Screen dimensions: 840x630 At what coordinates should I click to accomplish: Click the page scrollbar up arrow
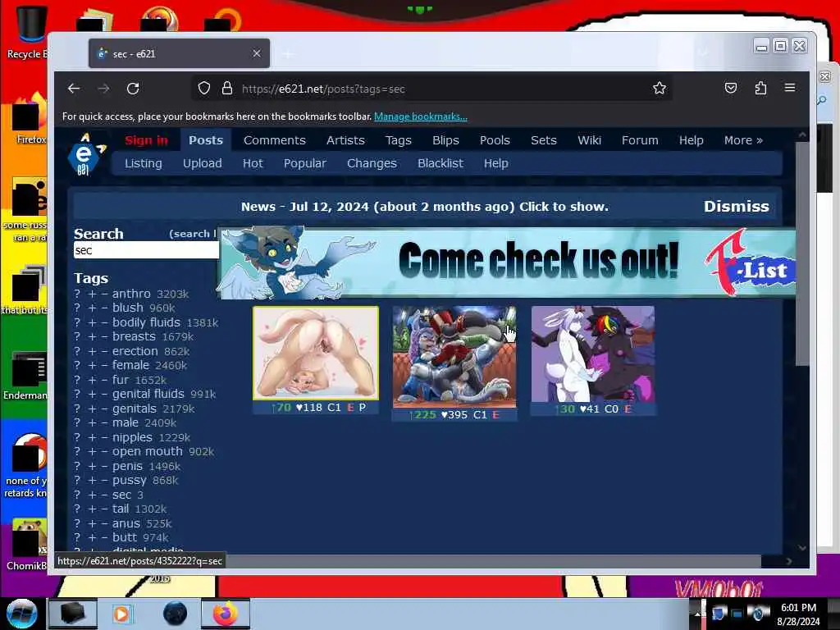(802, 135)
